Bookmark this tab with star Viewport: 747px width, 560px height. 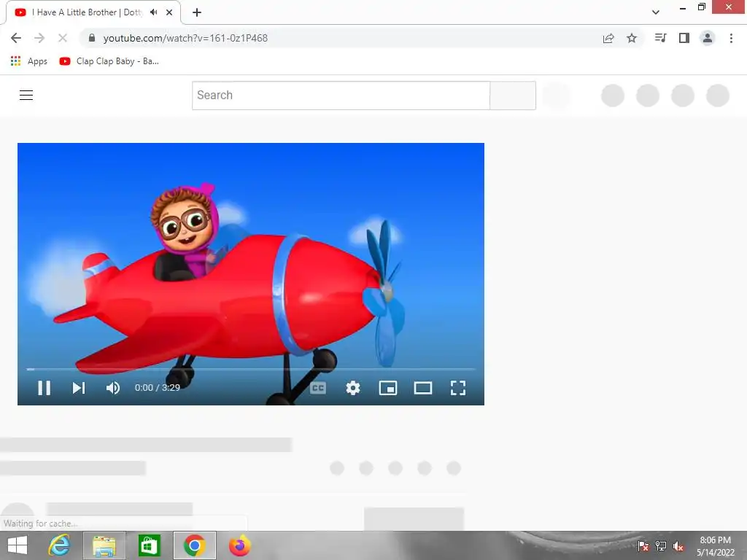tap(632, 38)
